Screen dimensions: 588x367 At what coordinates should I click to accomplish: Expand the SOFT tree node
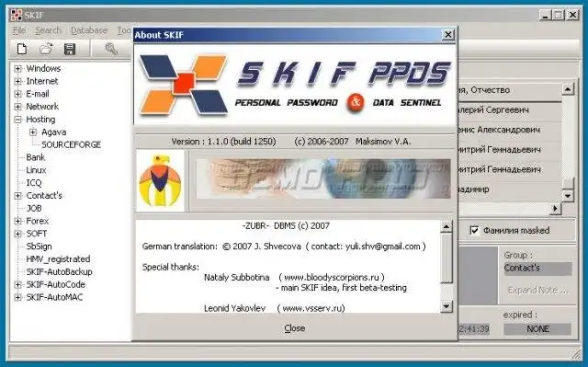click(17, 234)
